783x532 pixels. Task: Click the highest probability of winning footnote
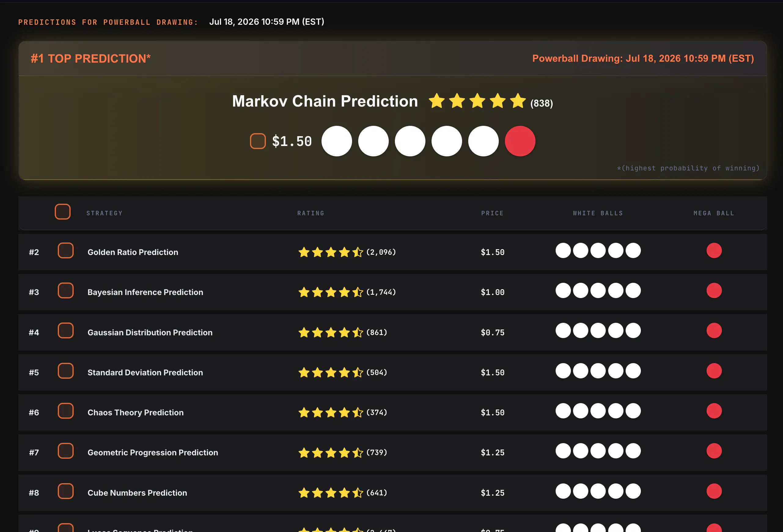click(688, 168)
